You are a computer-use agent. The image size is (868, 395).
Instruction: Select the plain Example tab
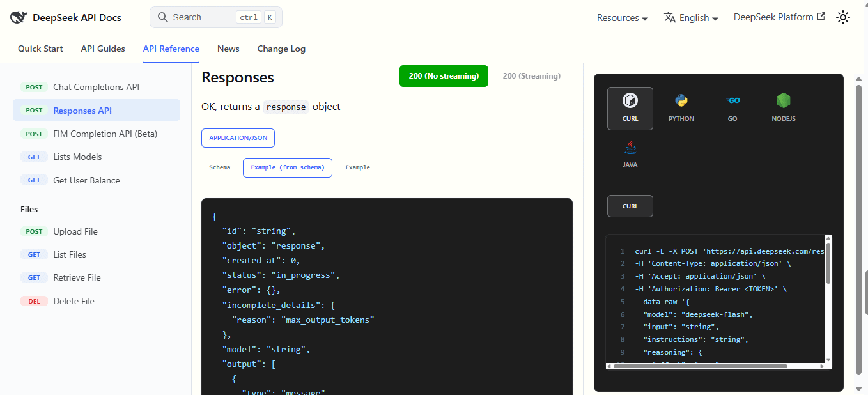(358, 167)
